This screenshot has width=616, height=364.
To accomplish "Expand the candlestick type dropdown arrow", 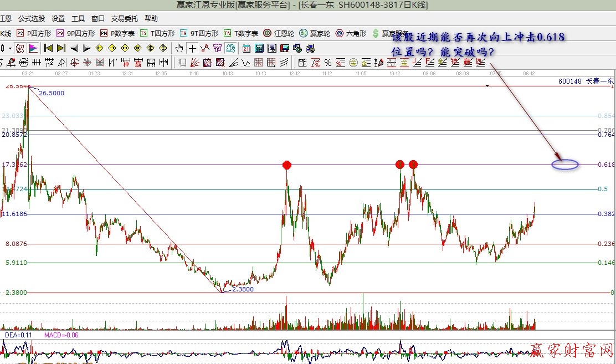I will pos(11,48).
